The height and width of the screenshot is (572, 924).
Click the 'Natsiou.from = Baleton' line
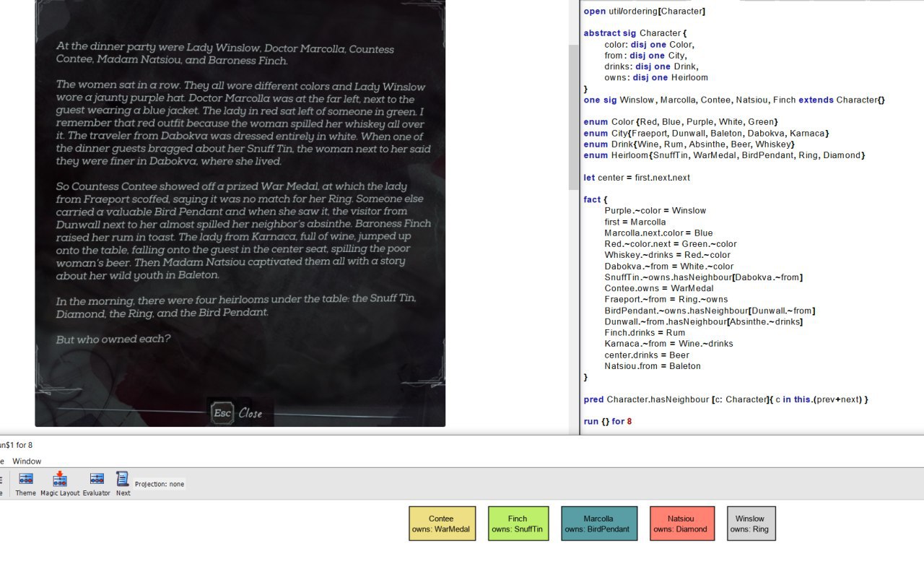point(653,366)
